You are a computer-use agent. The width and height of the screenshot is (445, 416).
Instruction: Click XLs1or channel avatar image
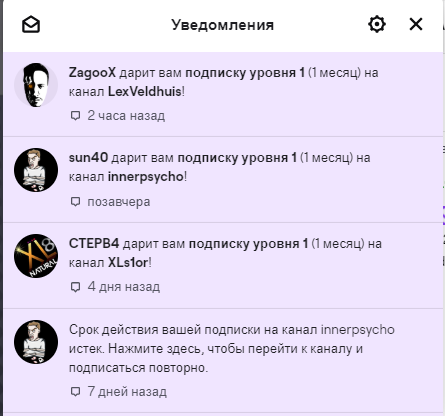click(x=36, y=256)
